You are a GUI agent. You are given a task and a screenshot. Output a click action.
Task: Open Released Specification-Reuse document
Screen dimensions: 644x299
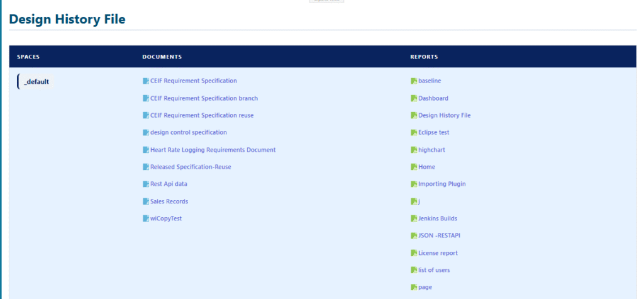point(191,167)
